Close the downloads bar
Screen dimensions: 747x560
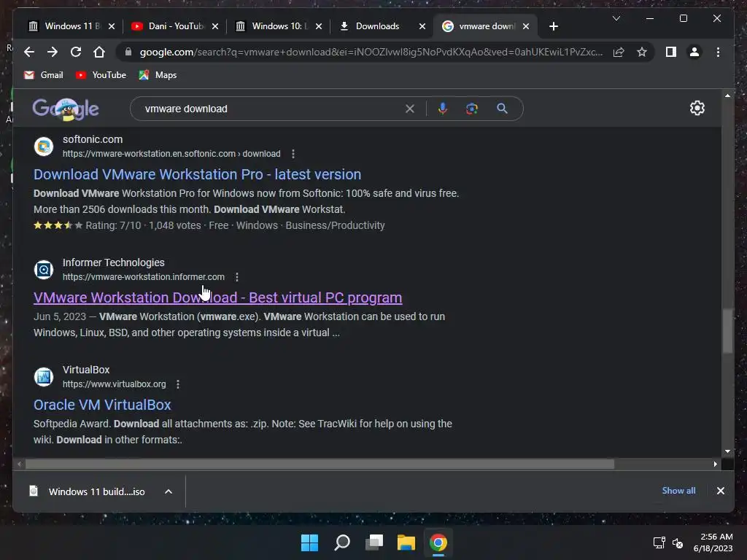720,491
